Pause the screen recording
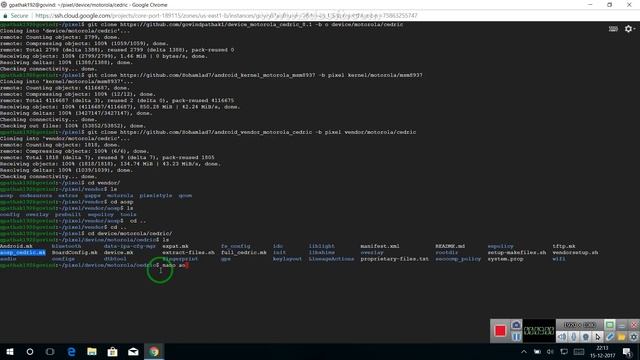The image size is (640, 360). click(x=516, y=337)
